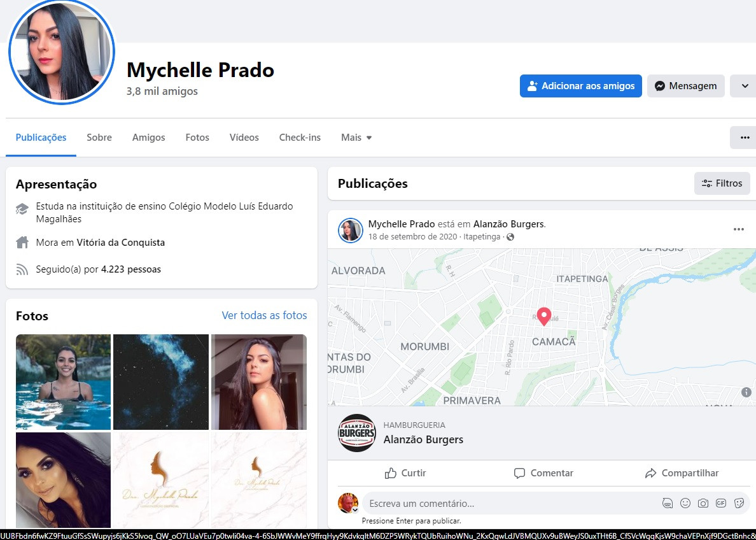Open Alanzão Burgers link in post header
756x540 pixels.
[x=508, y=224]
